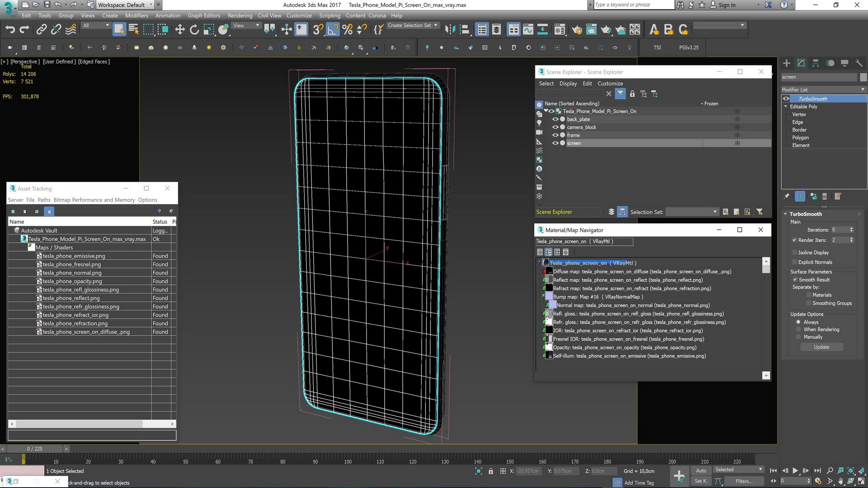Enable Separate by Materials checkbox
This screenshot has height=488, width=868.
click(809, 295)
